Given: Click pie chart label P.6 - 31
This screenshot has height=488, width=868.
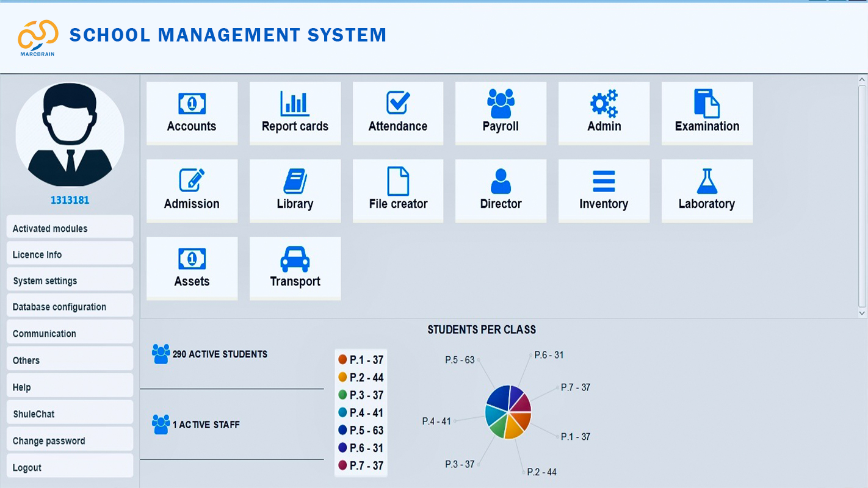Looking at the screenshot, I should click(549, 355).
